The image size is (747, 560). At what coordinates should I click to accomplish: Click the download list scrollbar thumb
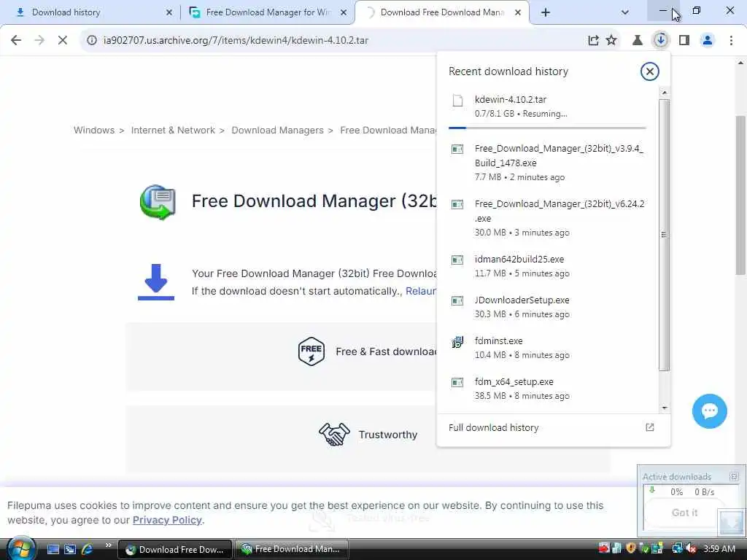click(665, 235)
